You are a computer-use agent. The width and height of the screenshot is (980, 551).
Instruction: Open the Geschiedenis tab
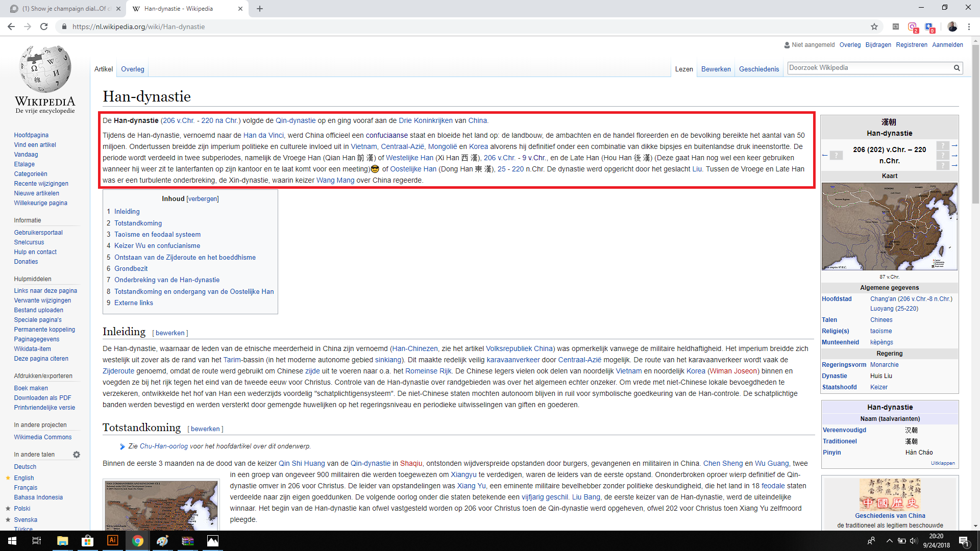(x=758, y=69)
